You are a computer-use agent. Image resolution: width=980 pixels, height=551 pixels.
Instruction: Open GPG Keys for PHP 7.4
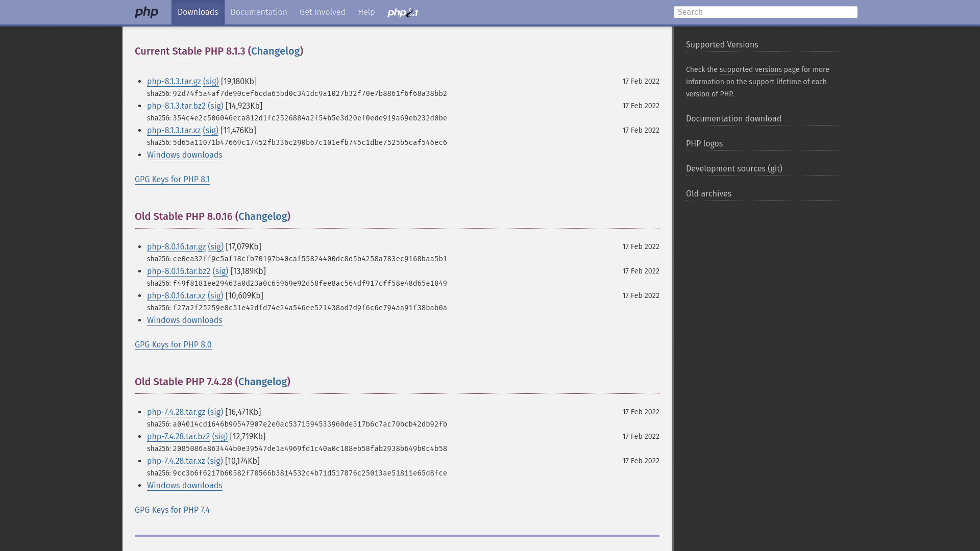pos(172,510)
